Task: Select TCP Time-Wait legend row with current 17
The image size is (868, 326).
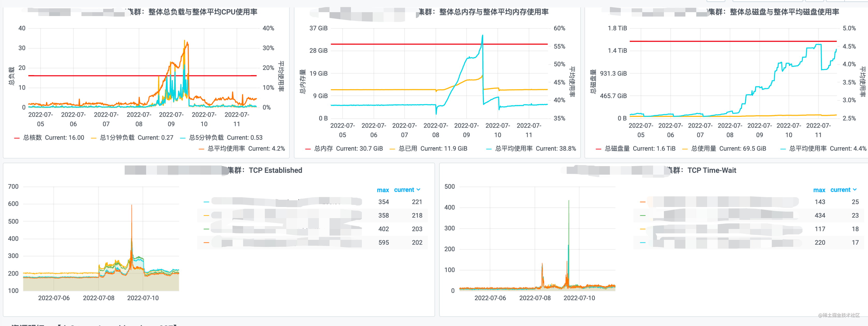Action: tap(749, 242)
